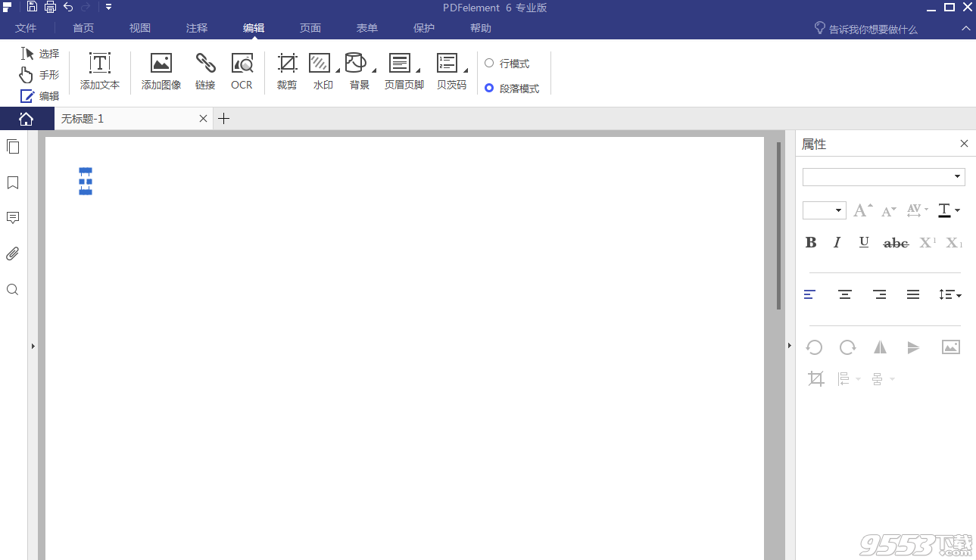Click the 贝茨码 Bates number icon

(x=447, y=62)
